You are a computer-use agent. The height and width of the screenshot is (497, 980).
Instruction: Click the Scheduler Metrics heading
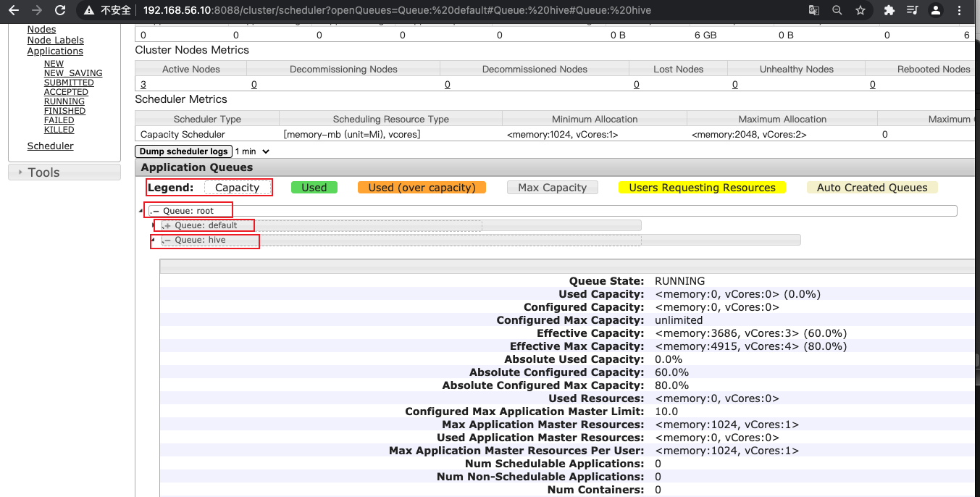coord(181,99)
